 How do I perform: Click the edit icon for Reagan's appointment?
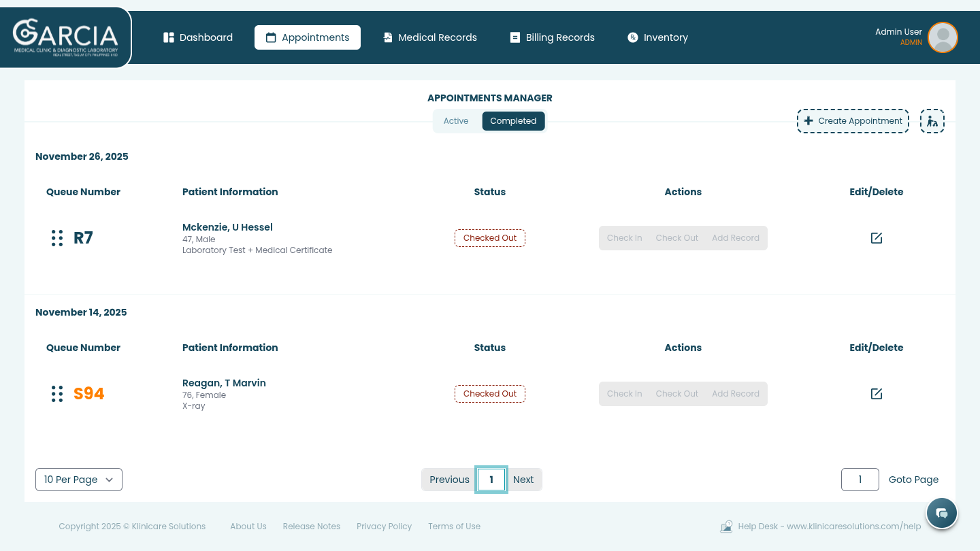876,394
